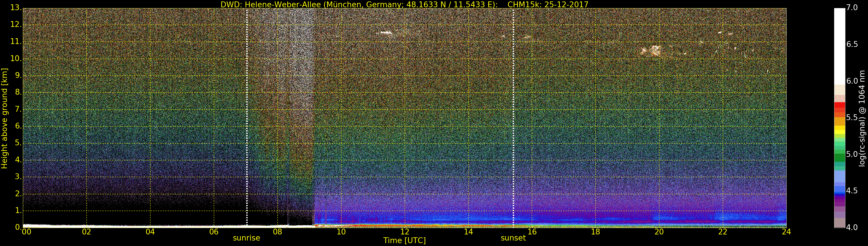Viewport: 868px width, 246px height.
Task: Click the chart title with date 25-12-2017
Action: 404,4
